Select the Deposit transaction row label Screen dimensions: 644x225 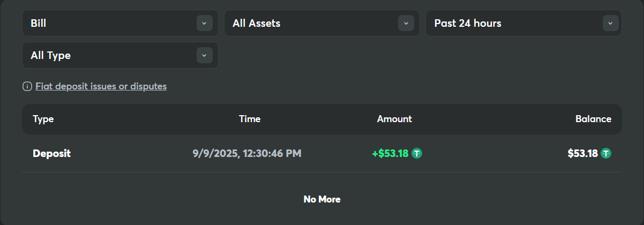click(x=51, y=154)
